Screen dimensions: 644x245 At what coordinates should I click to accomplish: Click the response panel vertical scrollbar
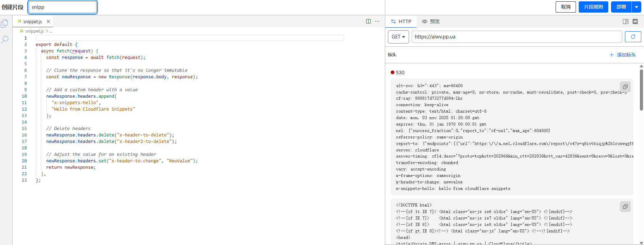(641, 90)
